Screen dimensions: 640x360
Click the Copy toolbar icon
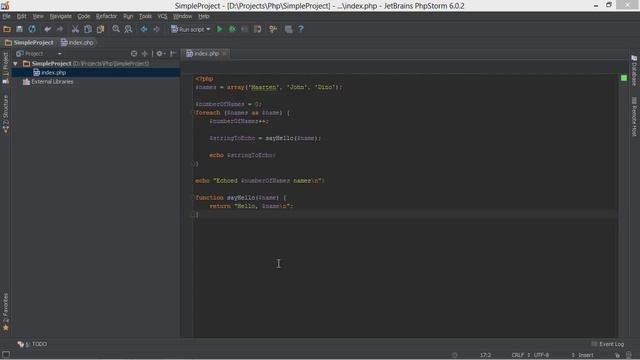point(88,29)
